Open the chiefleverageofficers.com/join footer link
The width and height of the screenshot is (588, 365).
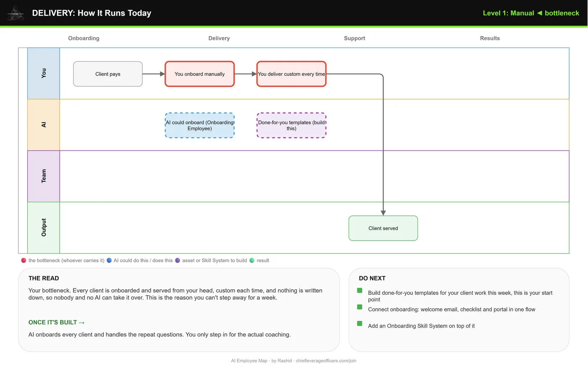[326, 361]
